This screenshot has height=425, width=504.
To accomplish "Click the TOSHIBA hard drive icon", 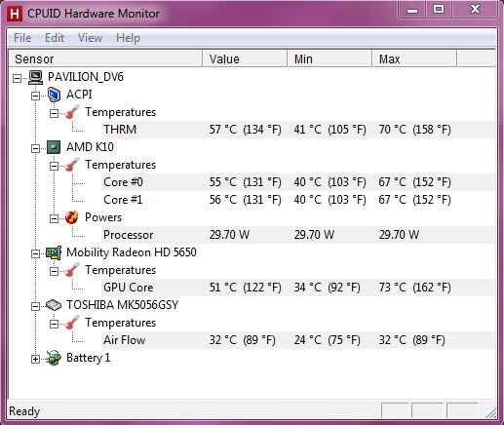I will point(54,305).
